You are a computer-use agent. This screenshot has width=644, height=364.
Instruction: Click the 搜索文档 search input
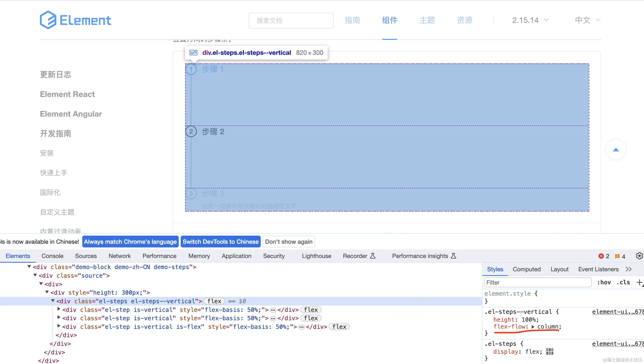click(x=291, y=20)
